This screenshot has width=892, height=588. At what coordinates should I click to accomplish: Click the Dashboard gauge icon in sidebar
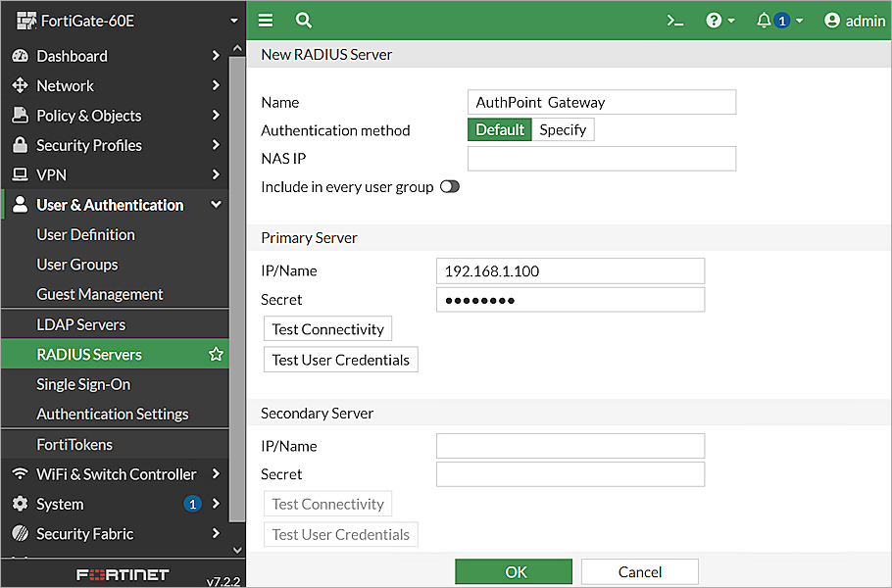pos(20,56)
